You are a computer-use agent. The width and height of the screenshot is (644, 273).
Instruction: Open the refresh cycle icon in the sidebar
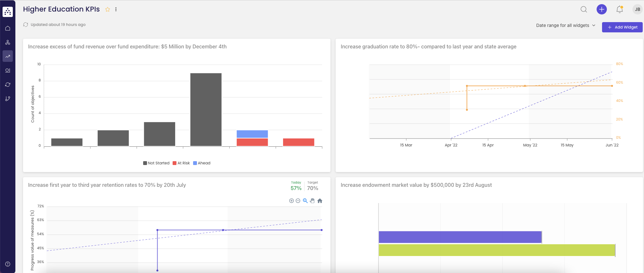coord(8,85)
